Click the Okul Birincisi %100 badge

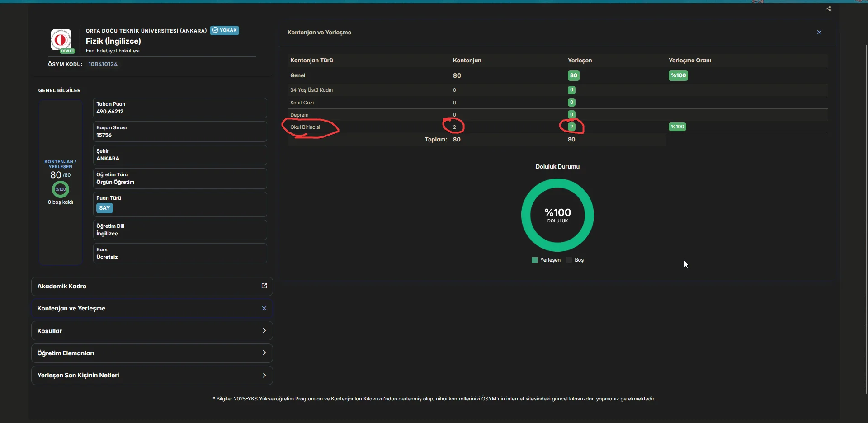(x=677, y=127)
